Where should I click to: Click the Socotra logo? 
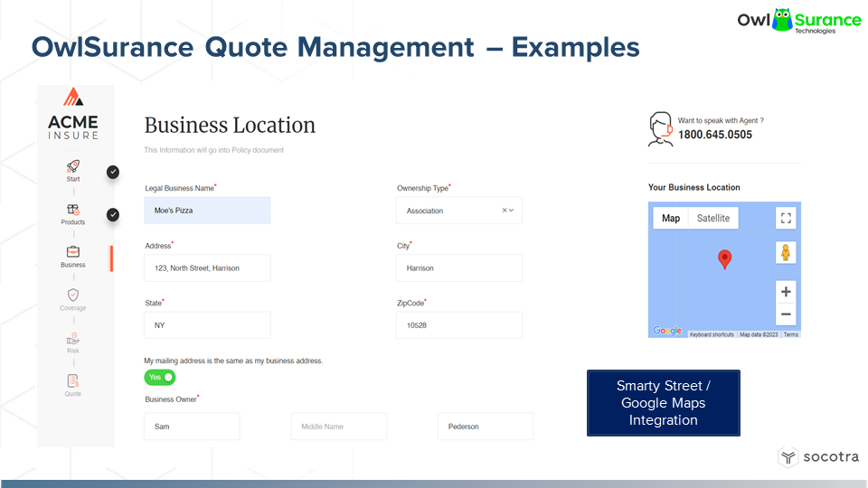click(x=819, y=457)
